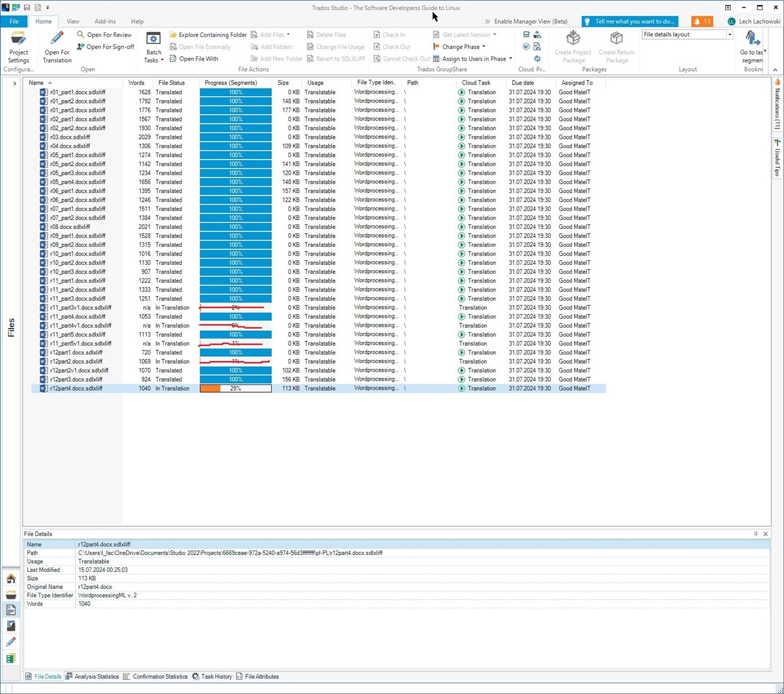Open Project Settings from the ribbon
This screenshot has width=784, height=694.
coord(19,47)
